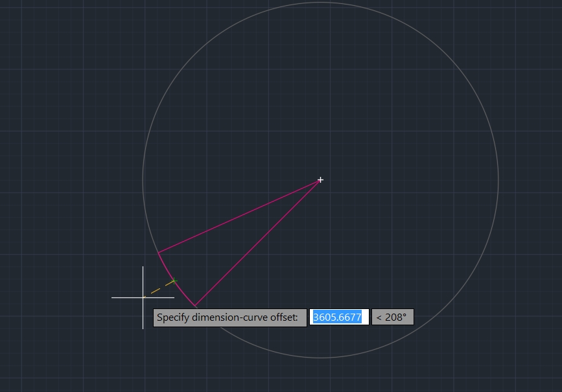
Task: Click the '<' symbol in the angle field
Action: [379, 317]
